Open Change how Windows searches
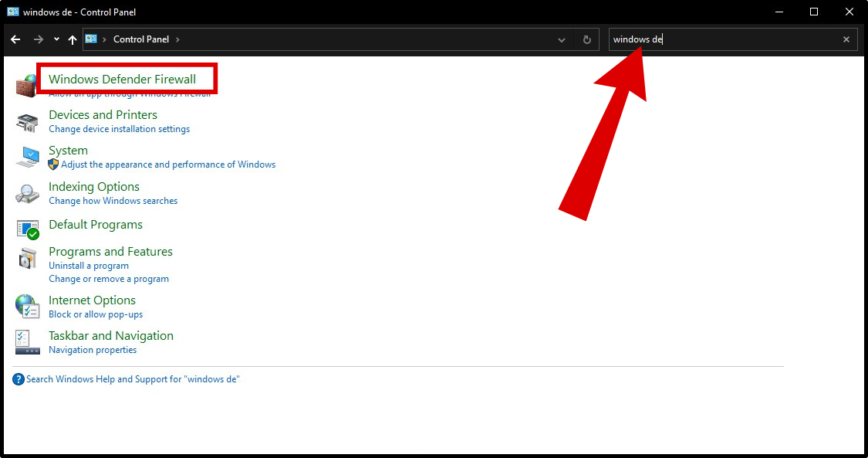868x458 pixels. 113,201
